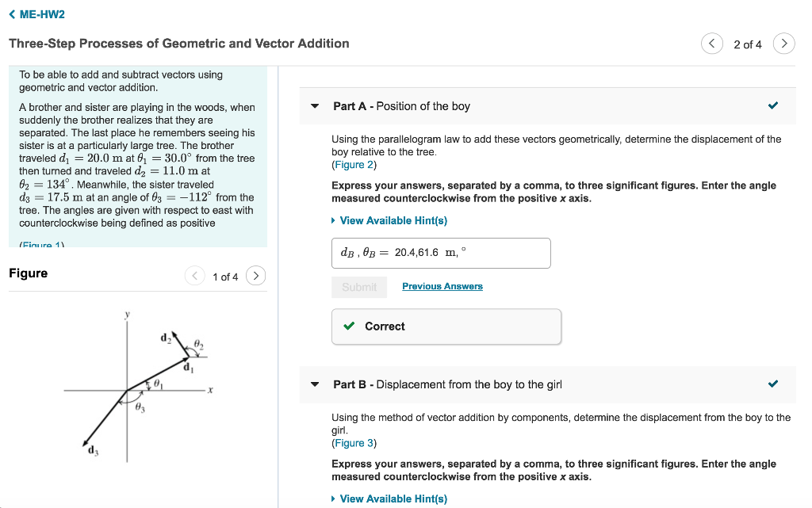The image size is (812, 508).
Task: Open Previous Answers for Part A
Action: coord(442,286)
